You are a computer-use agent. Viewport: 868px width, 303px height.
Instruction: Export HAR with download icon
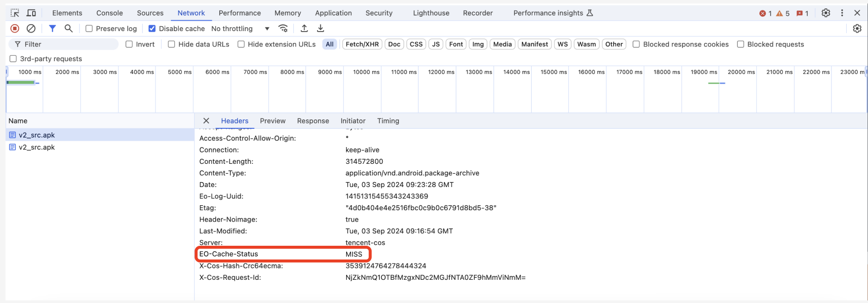320,29
